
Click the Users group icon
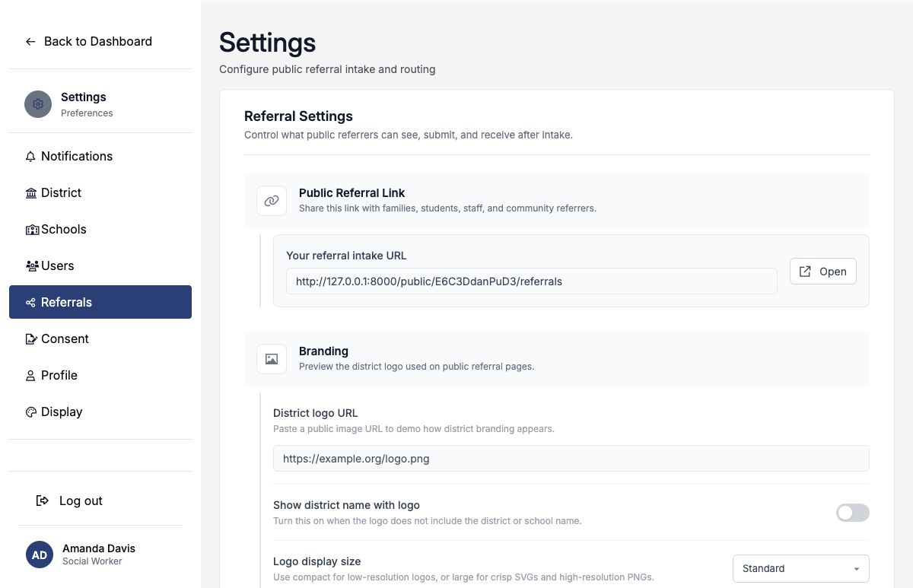point(32,266)
